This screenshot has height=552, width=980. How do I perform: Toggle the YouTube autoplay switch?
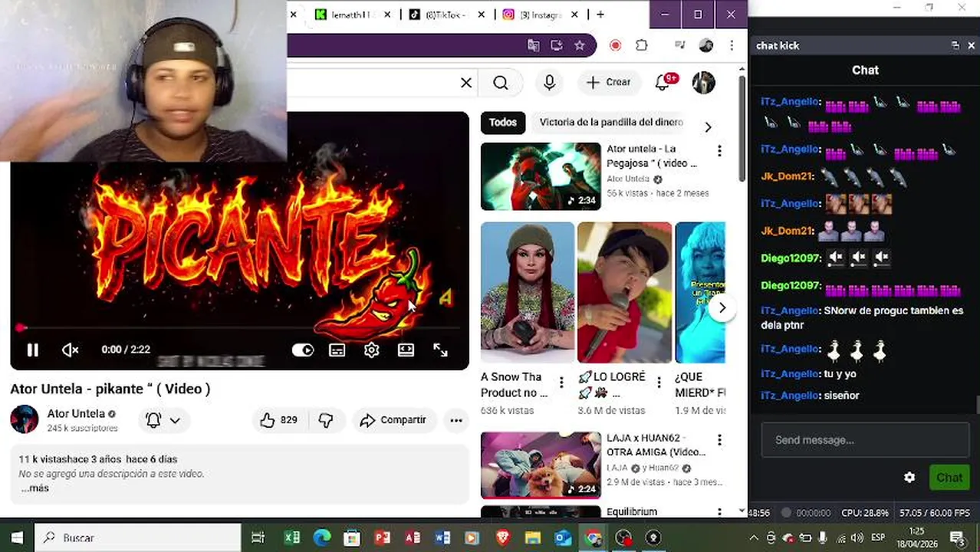click(x=303, y=350)
